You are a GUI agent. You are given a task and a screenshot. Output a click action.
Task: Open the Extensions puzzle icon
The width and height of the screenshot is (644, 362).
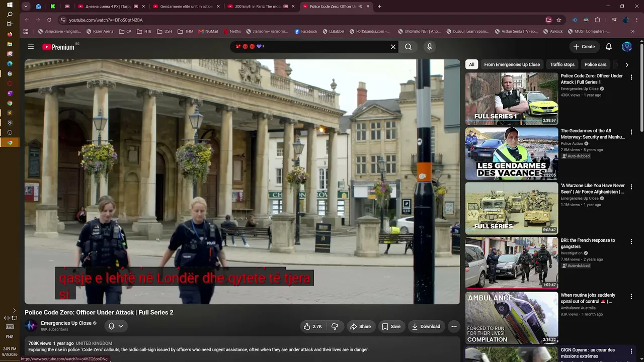point(598,20)
